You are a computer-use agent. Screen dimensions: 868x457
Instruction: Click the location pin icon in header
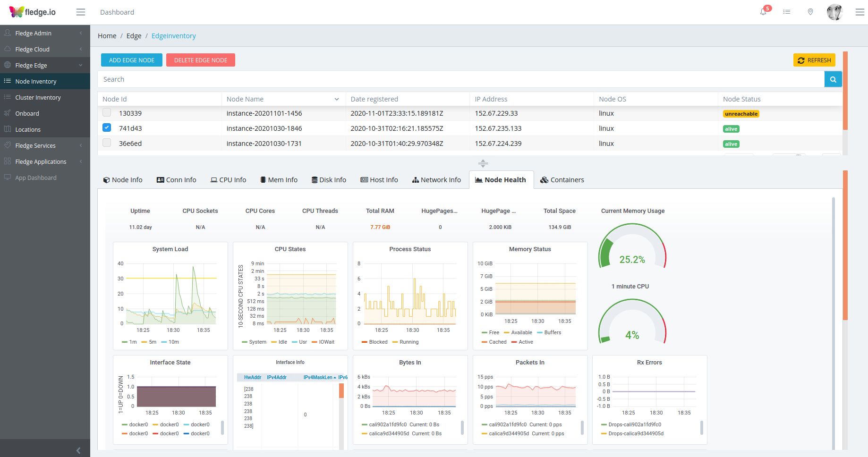pos(810,12)
